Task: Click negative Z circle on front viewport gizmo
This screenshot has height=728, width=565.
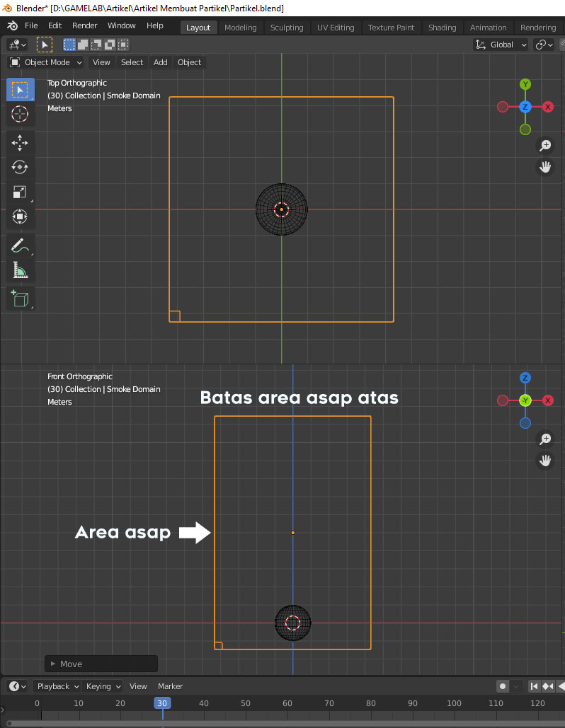Action: (525, 423)
